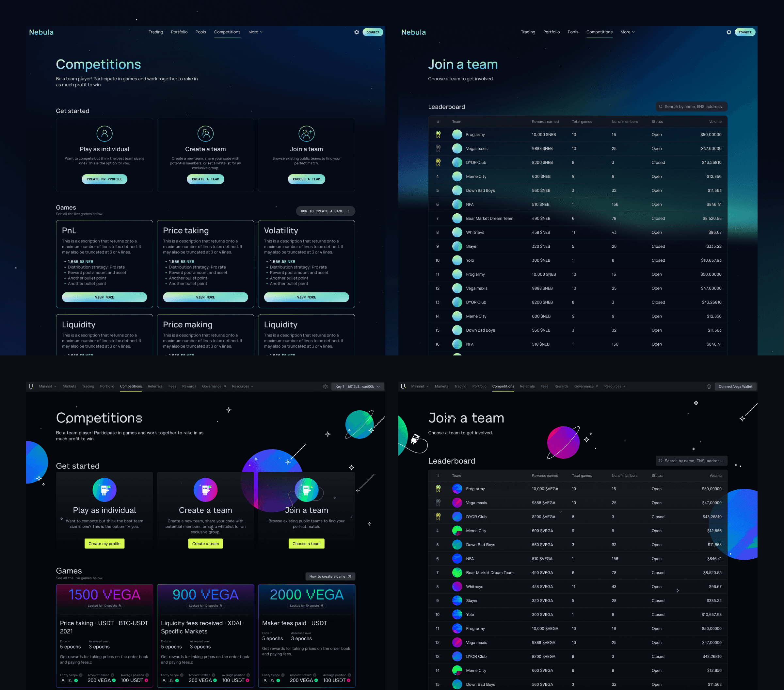The height and width of the screenshot is (690, 784).
Task: Click the settings gear beside Key 1 dropdown
Action: coord(325,386)
